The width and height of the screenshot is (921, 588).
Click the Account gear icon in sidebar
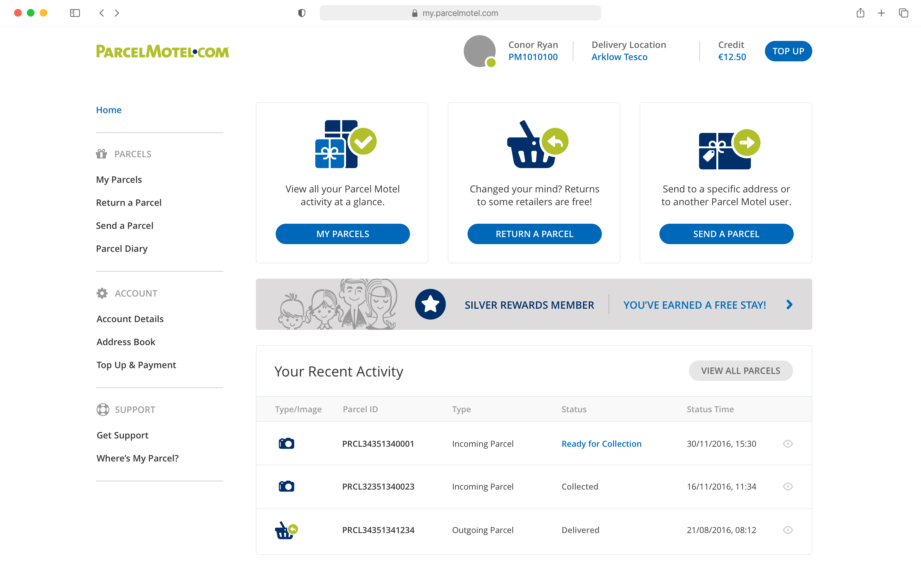(102, 293)
